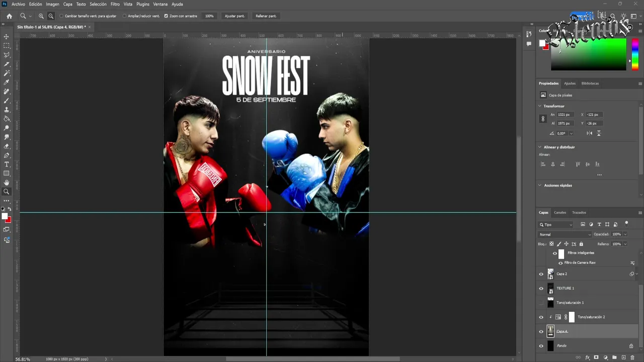Image resolution: width=644 pixels, height=362 pixels.
Task: Hide the Fondo layer
Action: pos(541,346)
